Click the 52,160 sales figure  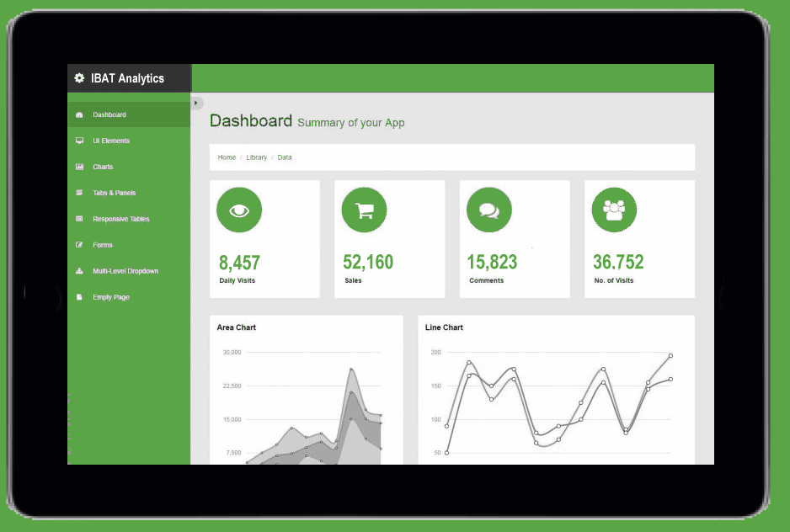point(368,262)
